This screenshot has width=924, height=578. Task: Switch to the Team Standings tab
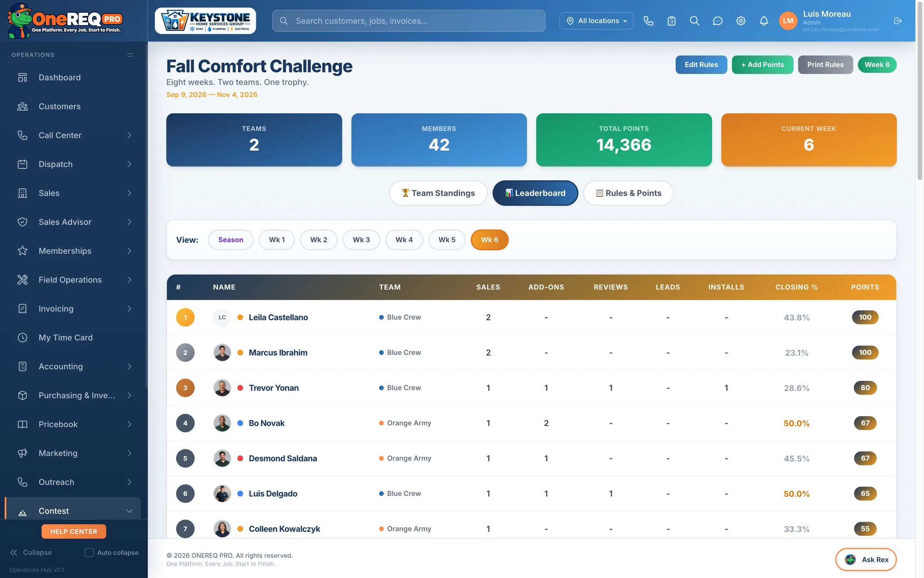(438, 193)
